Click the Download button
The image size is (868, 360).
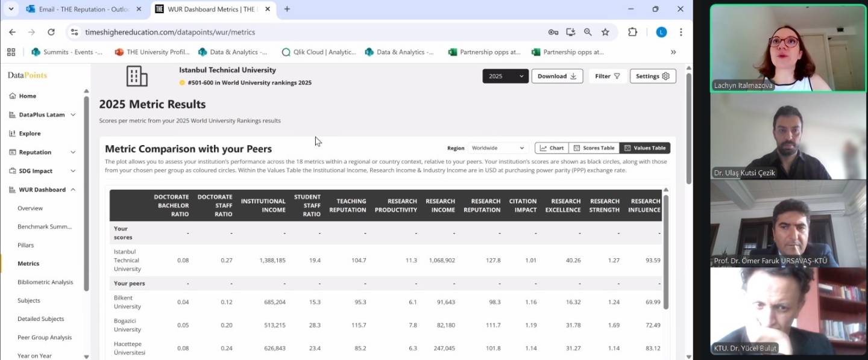[x=556, y=76]
